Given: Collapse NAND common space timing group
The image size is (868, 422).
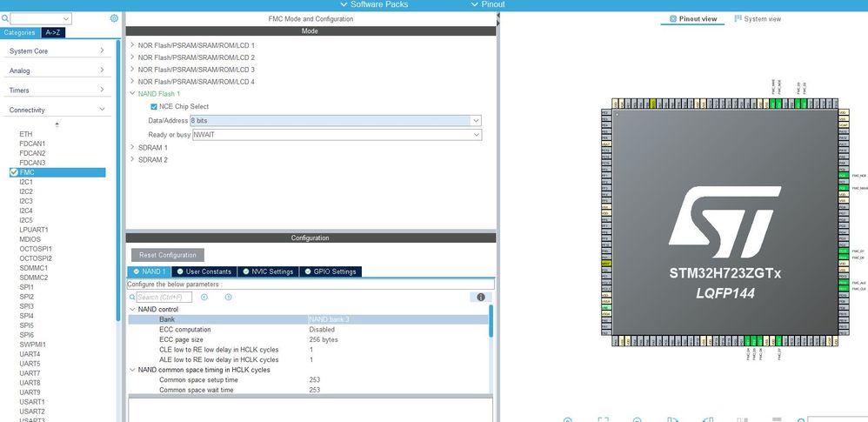Looking at the screenshot, I should pos(132,370).
